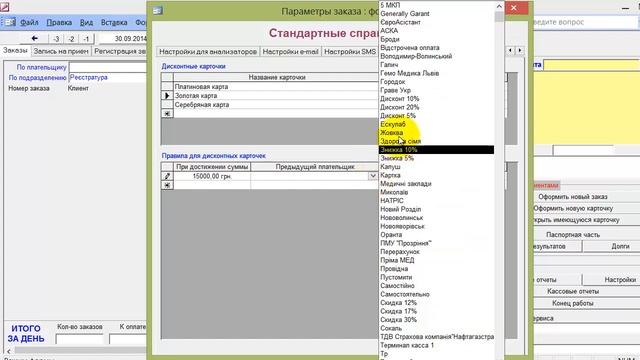The height and width of the screenshot is (360, 640).
Task: Click the form icon in dialog title bar
Action: coord(158,11)
